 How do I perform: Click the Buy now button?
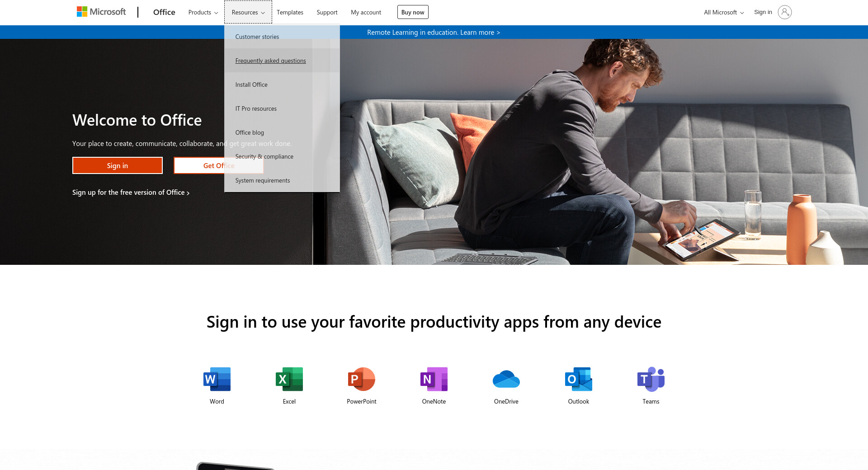(413, 12)
